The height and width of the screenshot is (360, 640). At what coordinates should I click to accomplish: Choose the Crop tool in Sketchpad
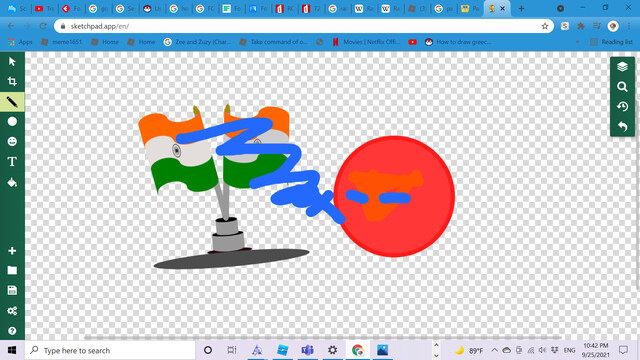point(12,82)
